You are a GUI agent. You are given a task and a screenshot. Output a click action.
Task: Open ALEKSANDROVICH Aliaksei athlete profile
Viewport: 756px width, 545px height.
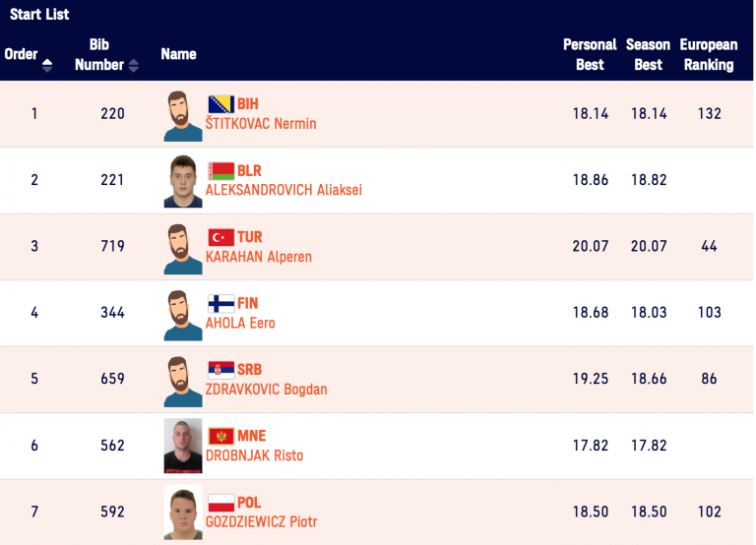283,190
